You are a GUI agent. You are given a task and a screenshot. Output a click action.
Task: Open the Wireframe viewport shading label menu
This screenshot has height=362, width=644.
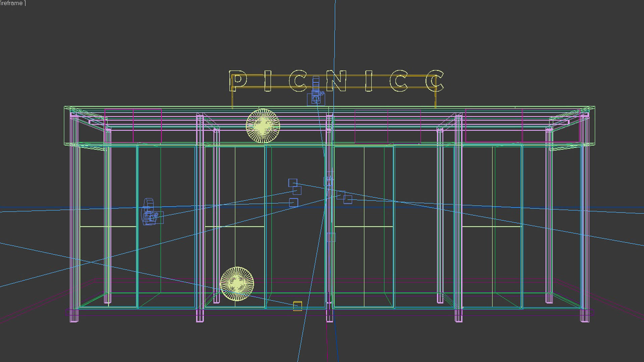coord(12,3)
